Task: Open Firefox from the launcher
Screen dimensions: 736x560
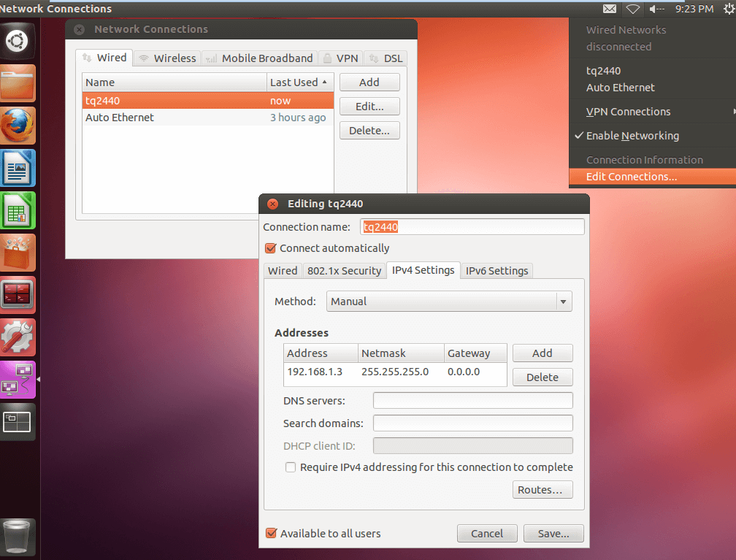Action: pos(18,125)
